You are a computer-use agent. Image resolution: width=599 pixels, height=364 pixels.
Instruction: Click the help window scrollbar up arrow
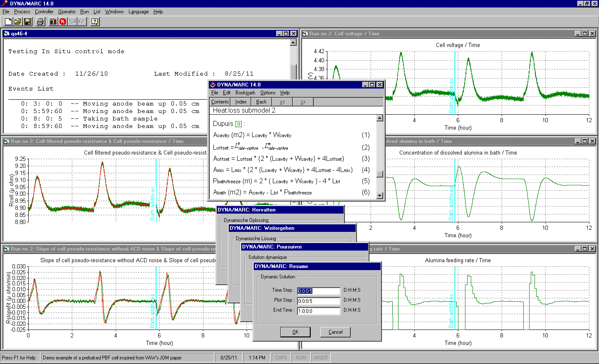[379, 118]
